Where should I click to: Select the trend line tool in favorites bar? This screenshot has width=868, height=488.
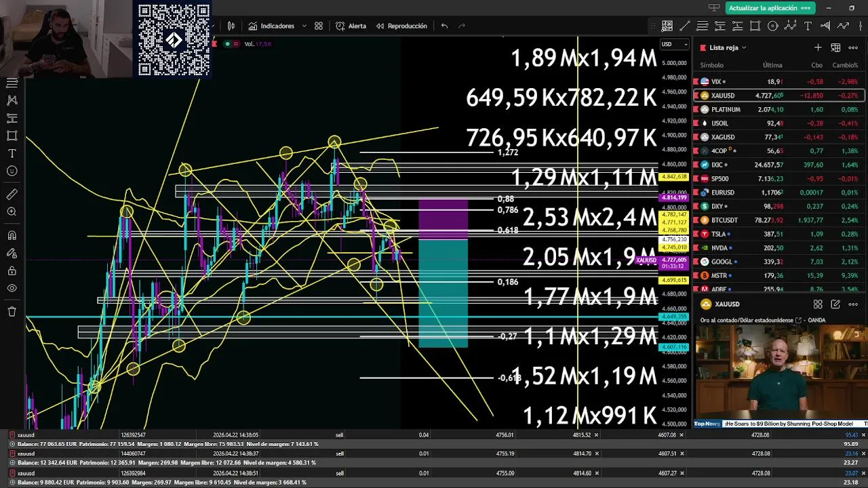coord(685,26)
